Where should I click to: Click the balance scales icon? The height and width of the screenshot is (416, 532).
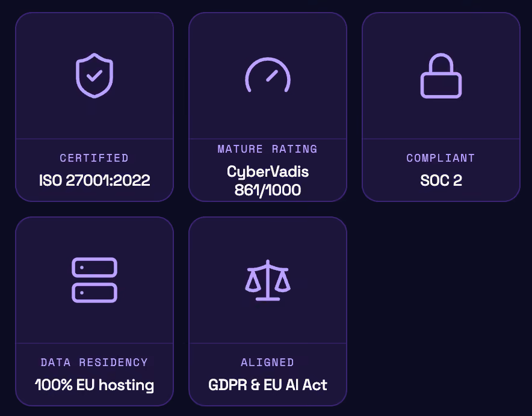pyautogui.click(x=268, y=280)
